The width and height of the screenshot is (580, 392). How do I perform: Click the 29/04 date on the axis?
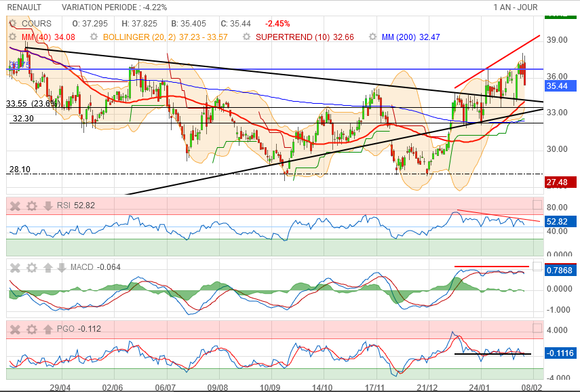(60, 387)
